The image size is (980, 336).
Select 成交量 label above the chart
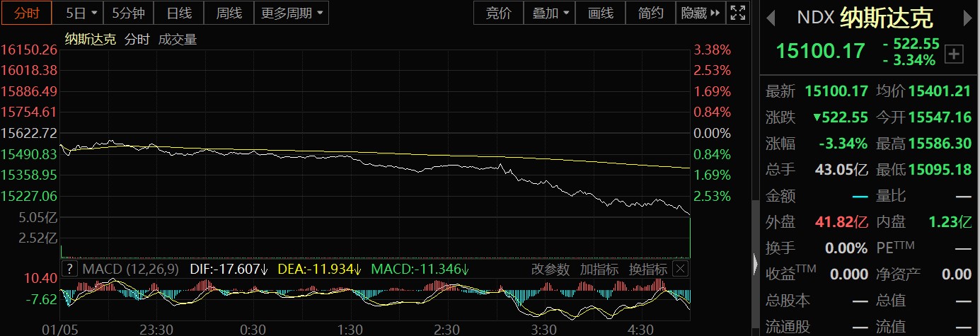[178, 40]
